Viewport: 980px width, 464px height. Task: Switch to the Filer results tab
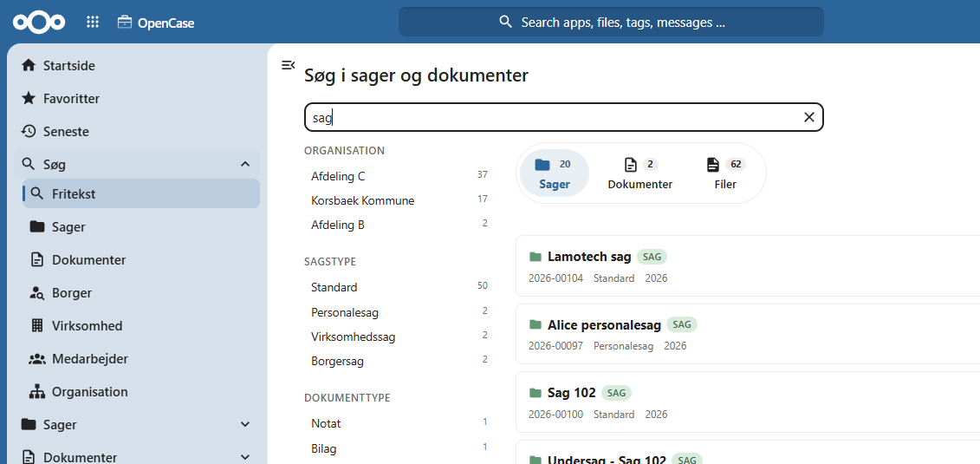[x=725, y=173]
